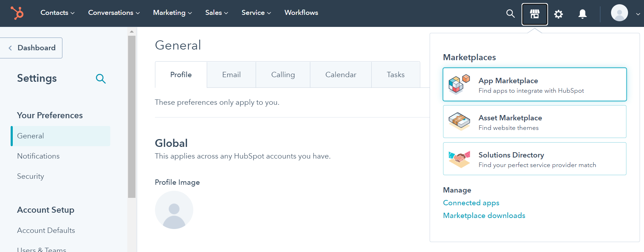The image size is (644, 252).
Task: Open Users & Teams in sidebar
Action: point(41,250)
